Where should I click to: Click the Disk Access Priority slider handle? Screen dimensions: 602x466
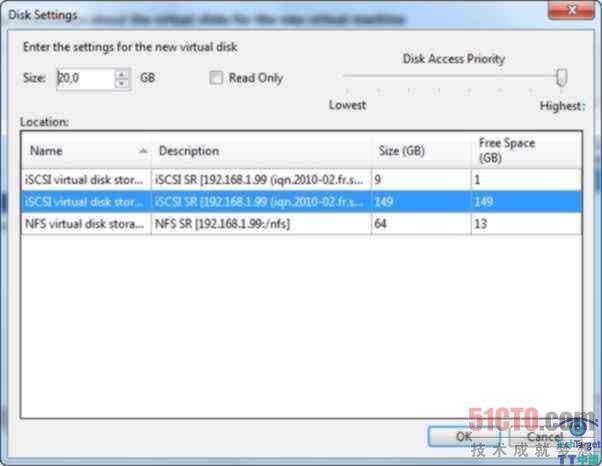(562, 77)
